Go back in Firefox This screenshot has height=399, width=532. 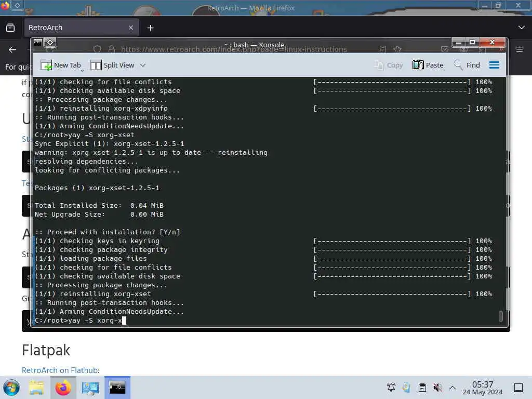tap(12, 50)
